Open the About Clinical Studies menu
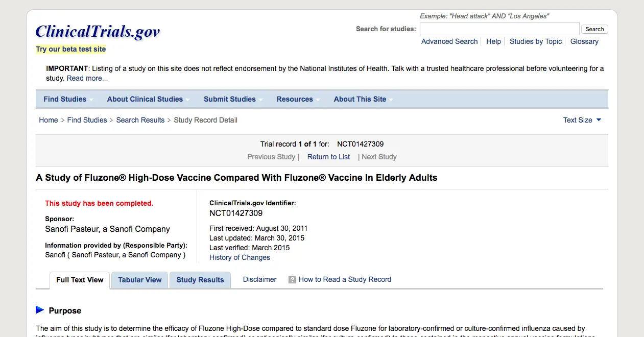The height and width of the screenshot is (337, 644). point(148,99)
